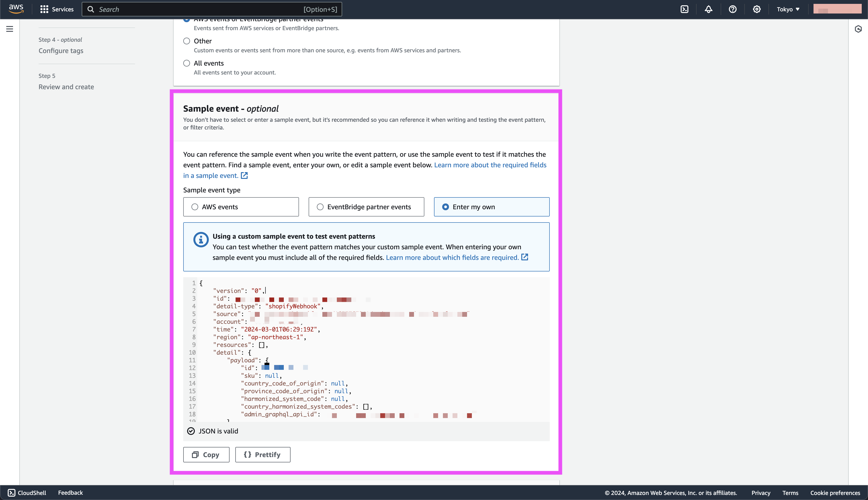
Task: Select the Other event source radio
Action: (186, 41)
